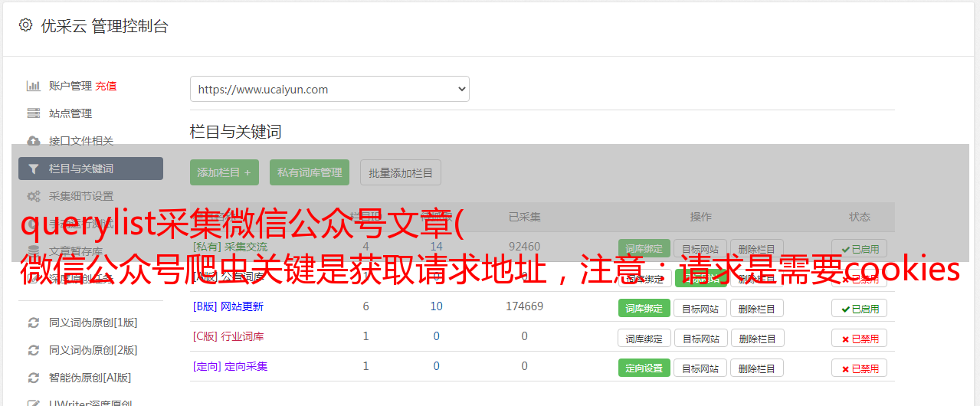The height and width of the screenshot is (406, 980).
Task: Click the 状态 column header
Action: 860,217
